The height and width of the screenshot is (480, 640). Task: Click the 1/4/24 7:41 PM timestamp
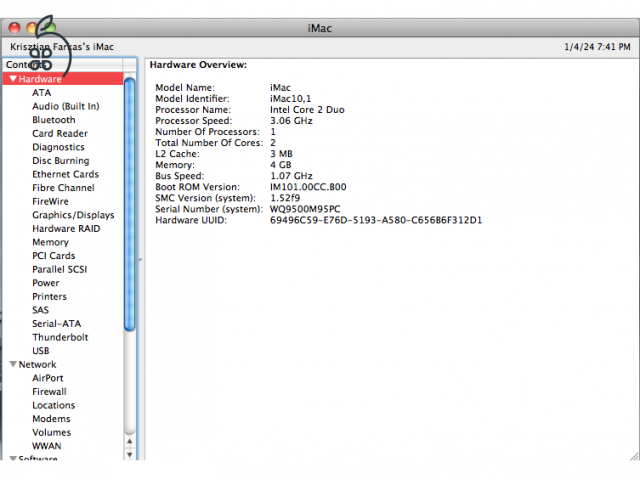pyautogui.click(x=597, y=47)
